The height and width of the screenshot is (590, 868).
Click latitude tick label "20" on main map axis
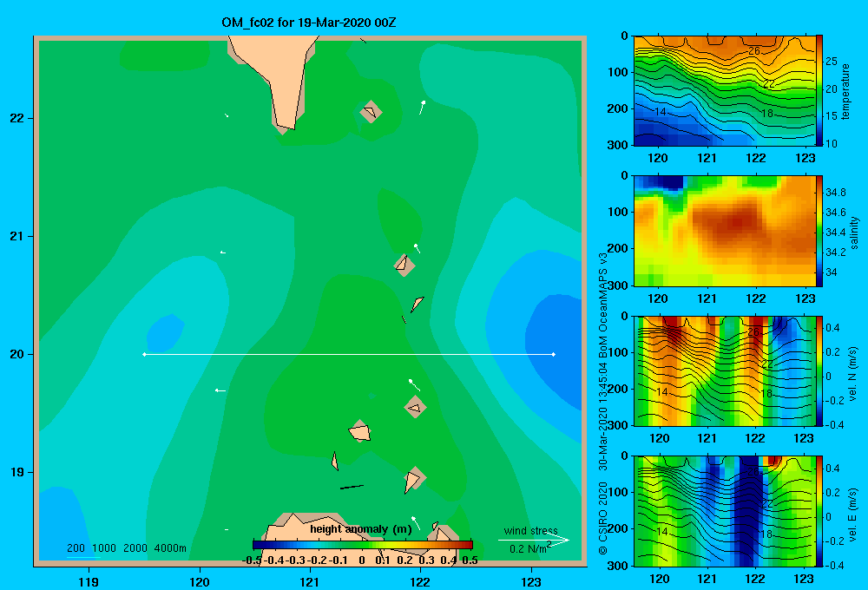[17, 354]
